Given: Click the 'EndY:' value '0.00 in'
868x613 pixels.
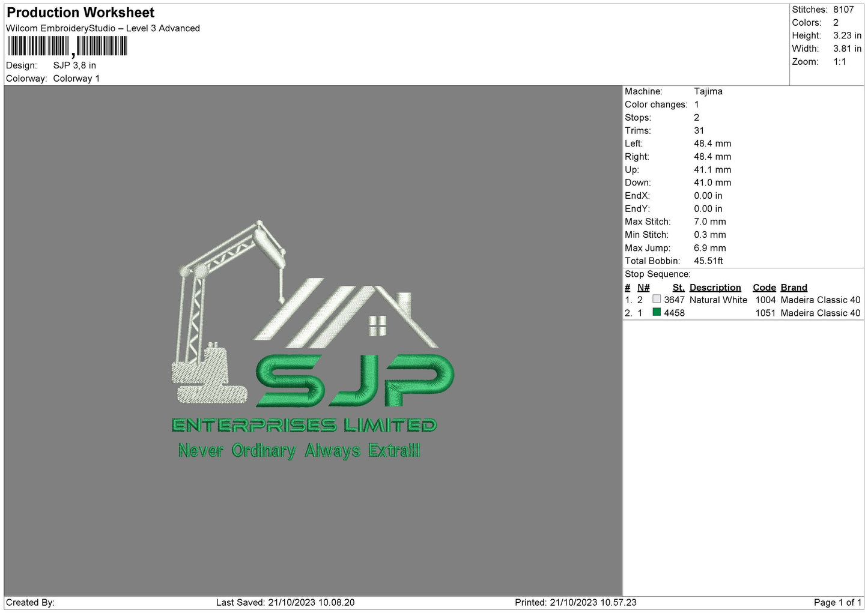Looking at the screenshot, I should [708, 209].
